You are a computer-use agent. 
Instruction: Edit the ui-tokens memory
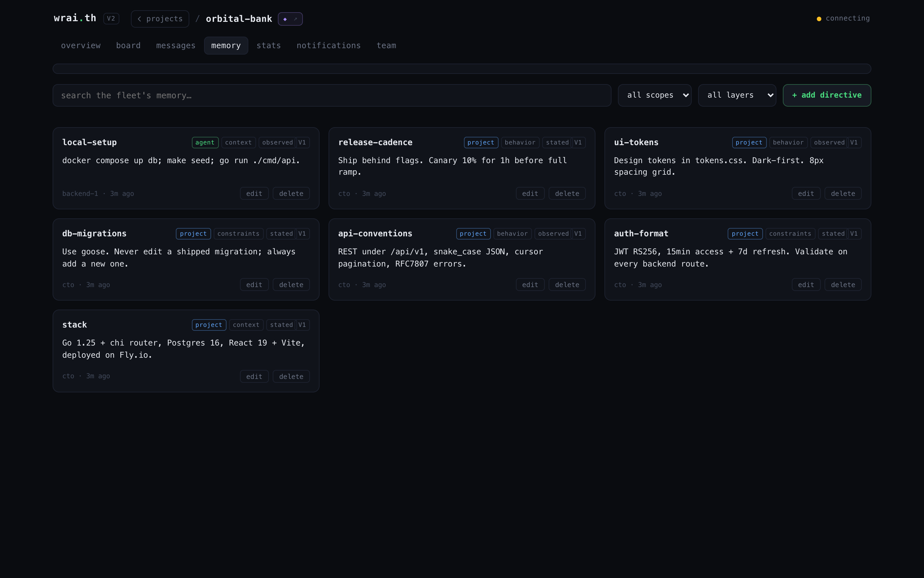pos(806,193)
